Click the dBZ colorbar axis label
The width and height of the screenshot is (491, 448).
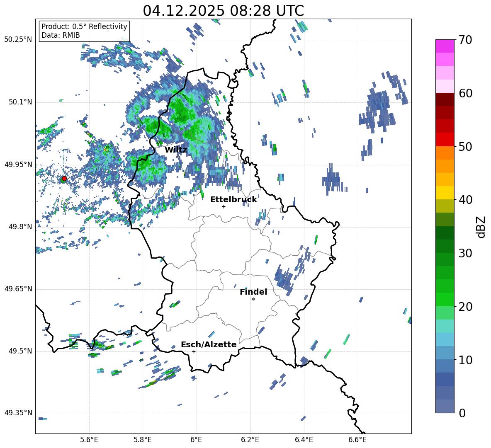(x=481, y=227)
